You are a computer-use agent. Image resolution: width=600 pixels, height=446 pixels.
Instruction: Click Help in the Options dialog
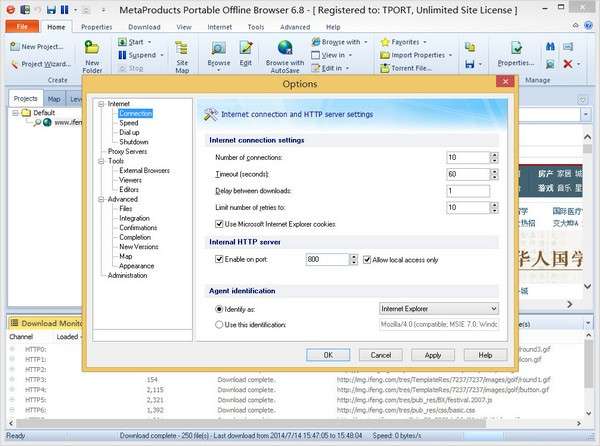486,355
